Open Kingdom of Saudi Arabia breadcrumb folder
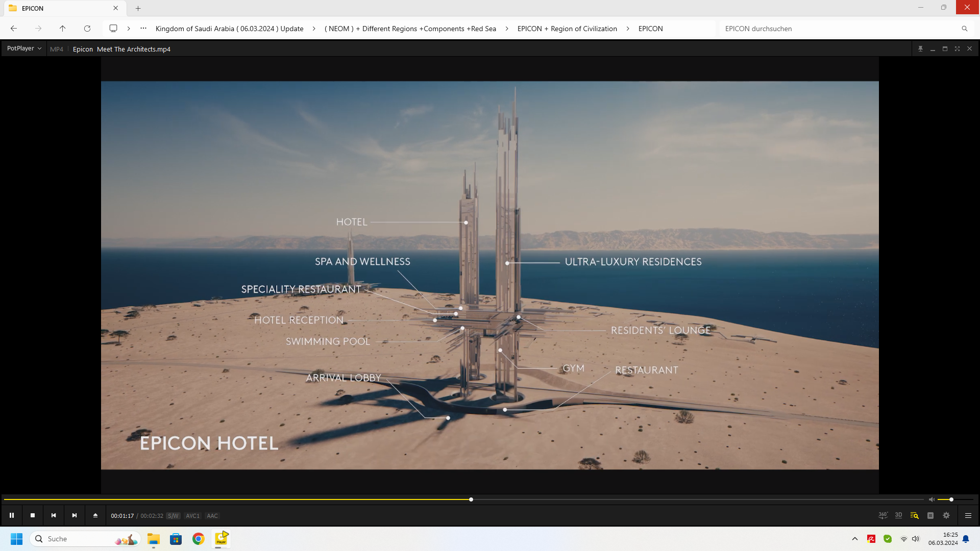980x551 pixels. [230, 29]
